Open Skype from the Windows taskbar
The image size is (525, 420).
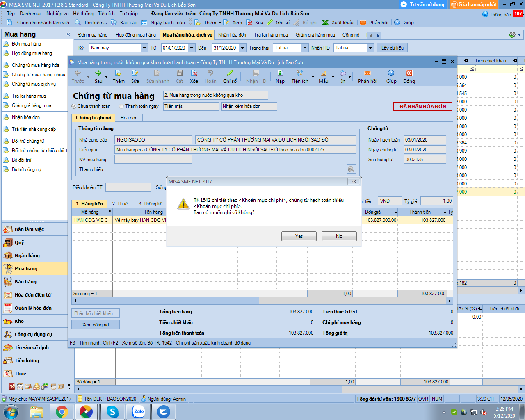point(112,411)
